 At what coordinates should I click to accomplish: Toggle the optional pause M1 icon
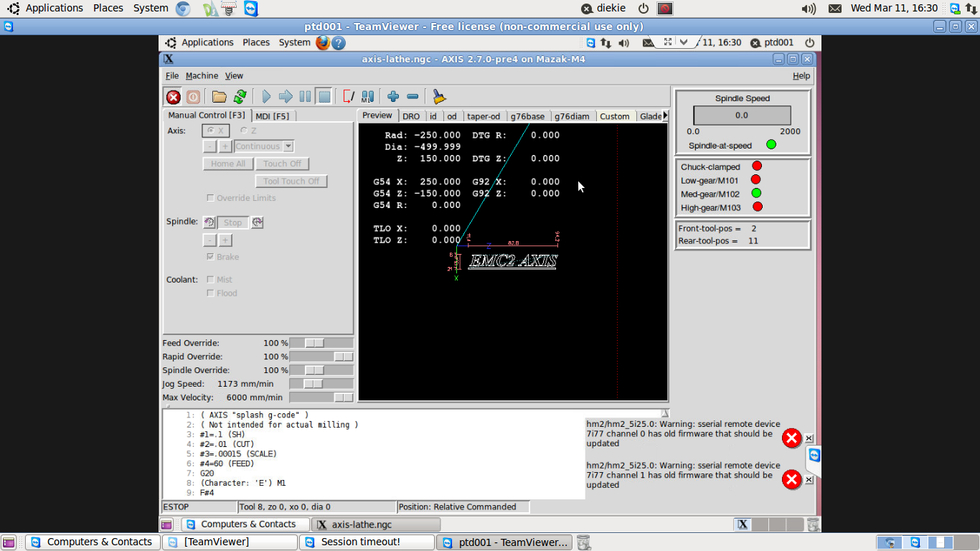pyautogui.click(x=368, y=97)
